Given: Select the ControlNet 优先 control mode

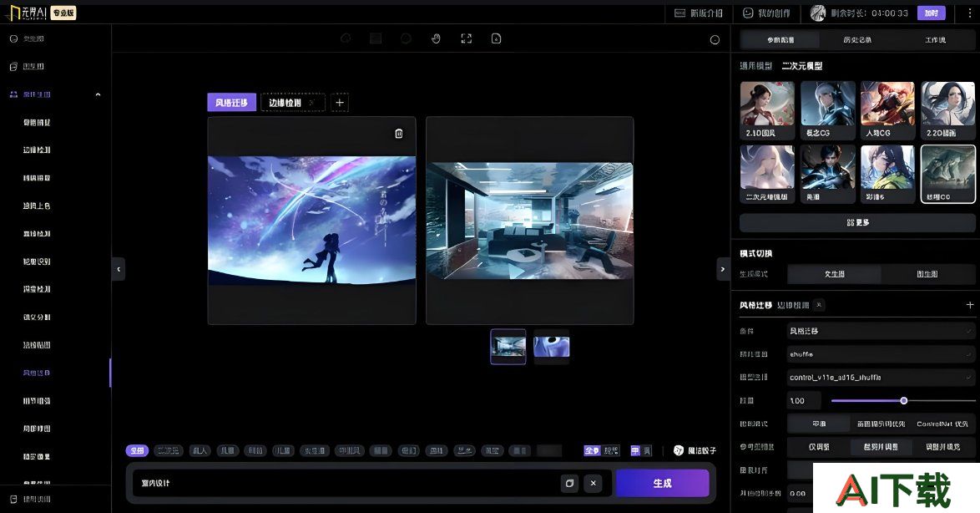Looking at the screenshot, I should pyautogui.click(x=942, y=424).
